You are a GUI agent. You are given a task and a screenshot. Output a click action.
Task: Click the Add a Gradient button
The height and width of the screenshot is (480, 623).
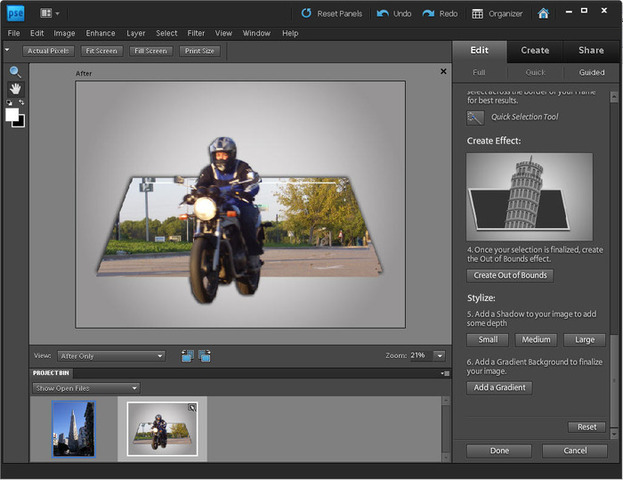[499, 387]
